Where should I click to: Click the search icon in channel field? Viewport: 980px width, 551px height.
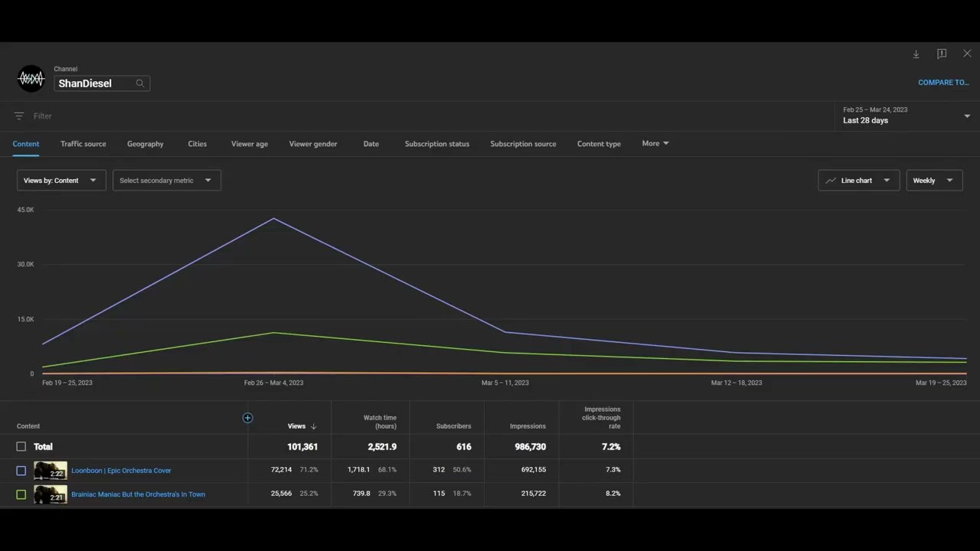click(140, 83)
